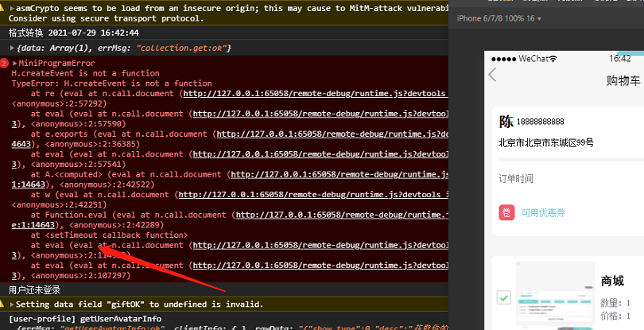Click the 16:42 simulator clock
Image resolution: width=644 pixels, height=330 pixels.
tap(620, 59)
